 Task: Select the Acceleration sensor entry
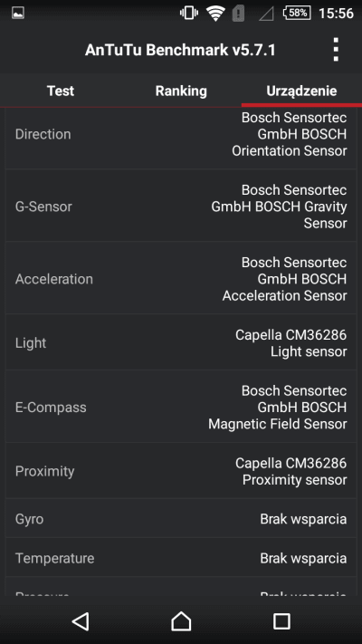click(181, 278)
